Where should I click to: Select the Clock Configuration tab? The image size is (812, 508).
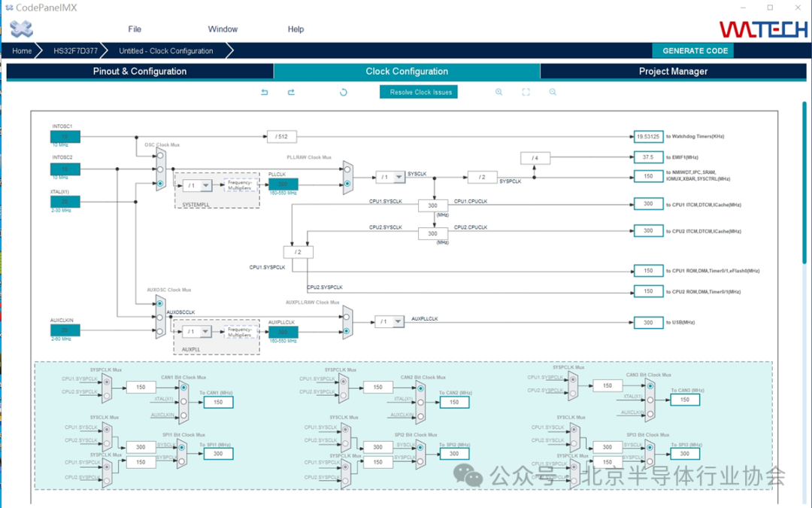[407, 71]
